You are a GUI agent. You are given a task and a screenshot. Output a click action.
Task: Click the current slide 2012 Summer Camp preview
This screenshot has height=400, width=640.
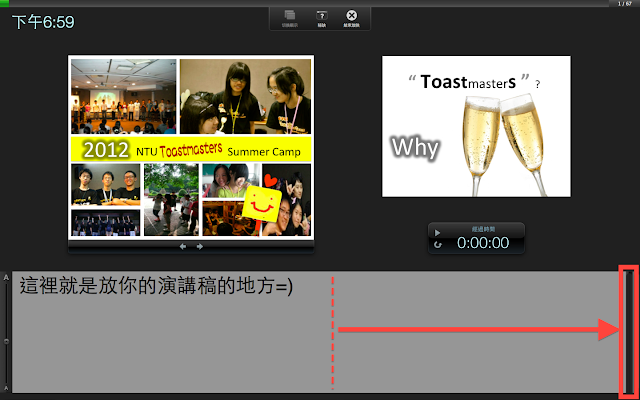pos(191,147)
